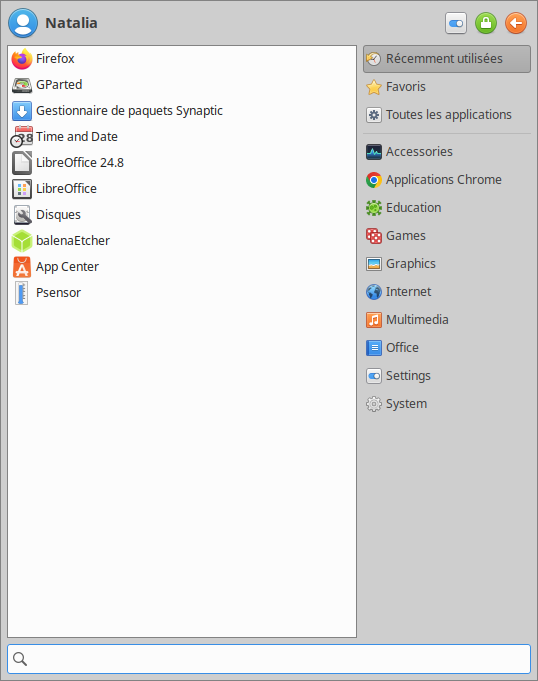
Task: Click the Time and Date calendar icon
Action: 21,137
